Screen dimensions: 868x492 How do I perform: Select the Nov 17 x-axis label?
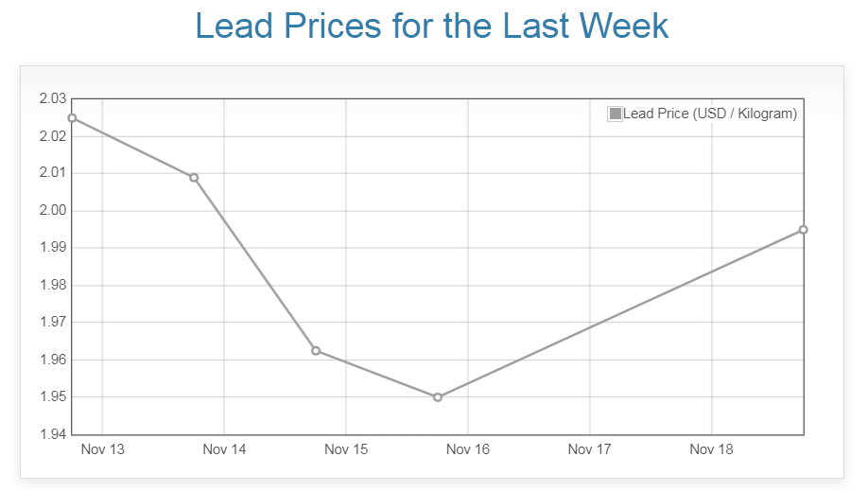[590, 449]
